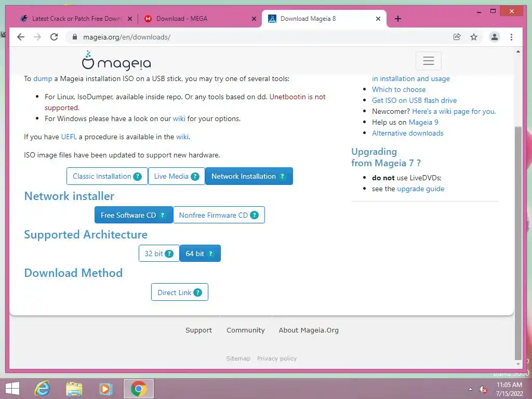Viewport: 532px width, 399px height.
Task: Open the wiki link for Windows options
Action: pos(179,119)
